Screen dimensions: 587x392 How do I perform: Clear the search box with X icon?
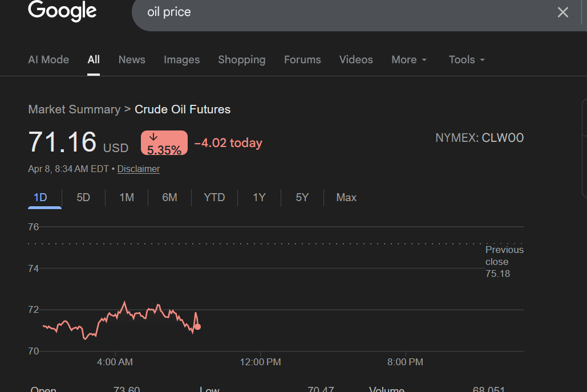562,12
